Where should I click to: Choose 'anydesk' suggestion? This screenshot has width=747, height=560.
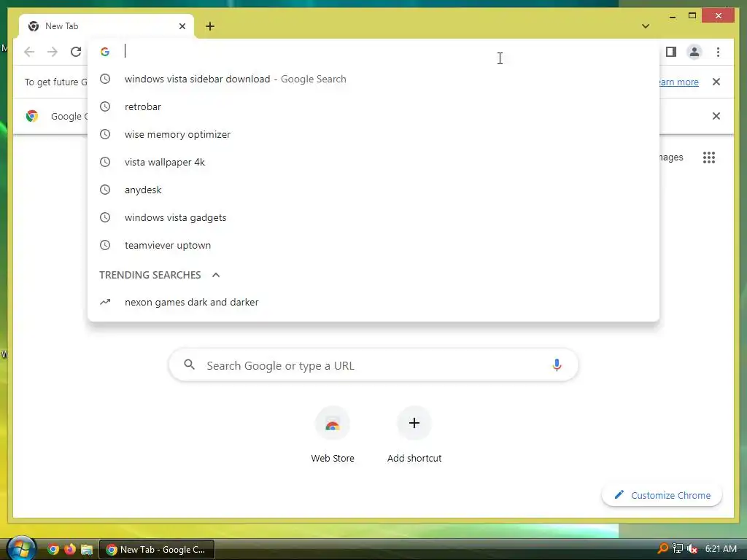pyautogui.click(x=373, y=190)
